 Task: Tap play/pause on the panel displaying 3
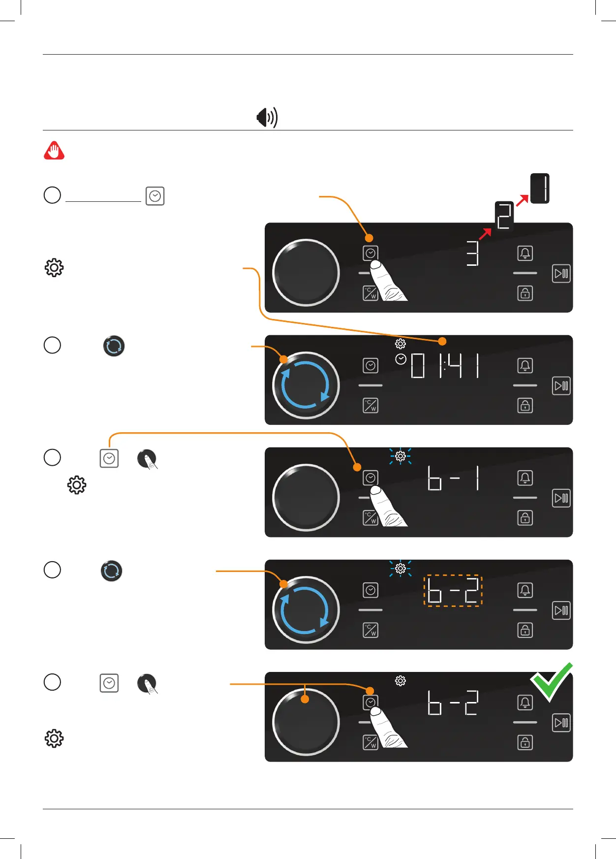tap(561, 273)
